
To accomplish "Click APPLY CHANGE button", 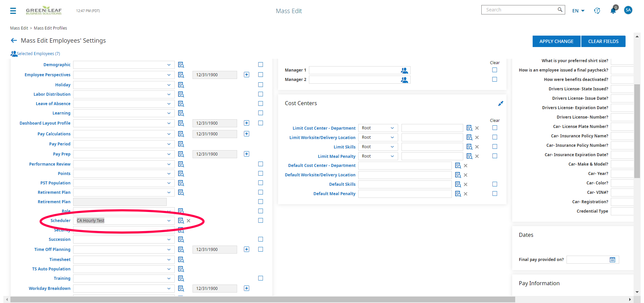I will 556,41.
